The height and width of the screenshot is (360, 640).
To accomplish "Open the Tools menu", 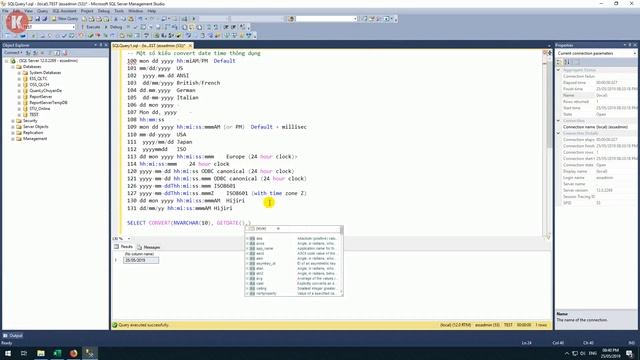I will coord(119,11).
